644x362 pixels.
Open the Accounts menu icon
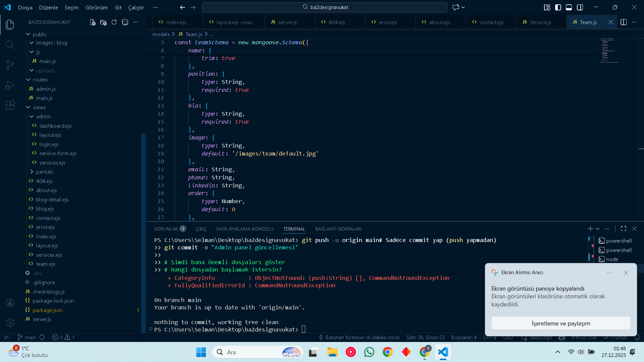10,303
